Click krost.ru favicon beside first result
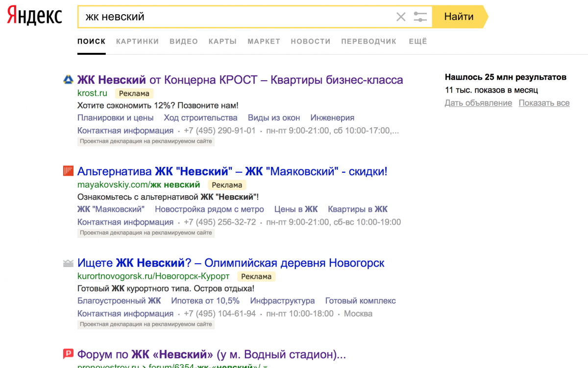588x368 pixels. click(x=68, y=80)
